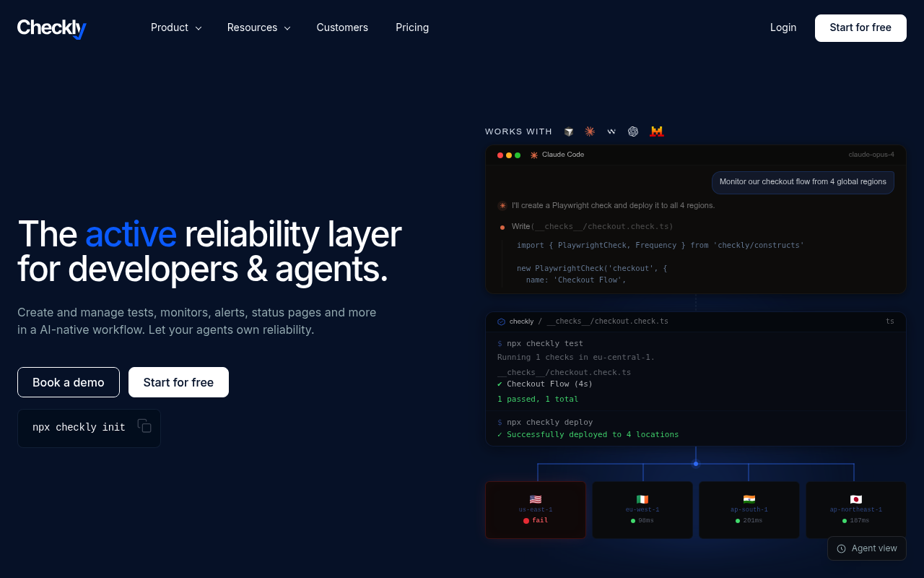
Task: Click the clock icon in Agent view
Action: pyautogui.click(x=841, y=548)
